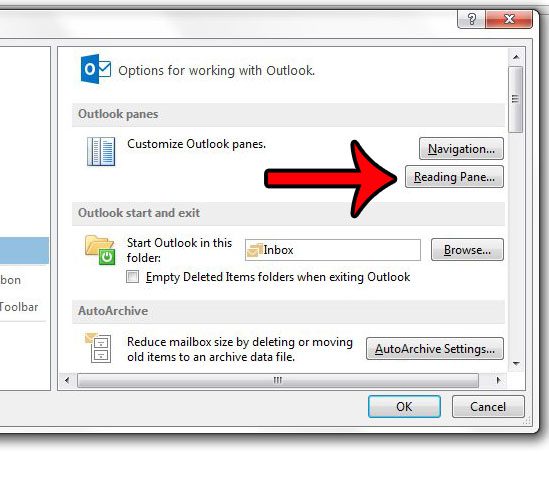The height and width of the screenshot is (490, 549).
Task: Select the highlighted Advanced category in sidebar
Action: pyautogui.click(x=24, y=251)
